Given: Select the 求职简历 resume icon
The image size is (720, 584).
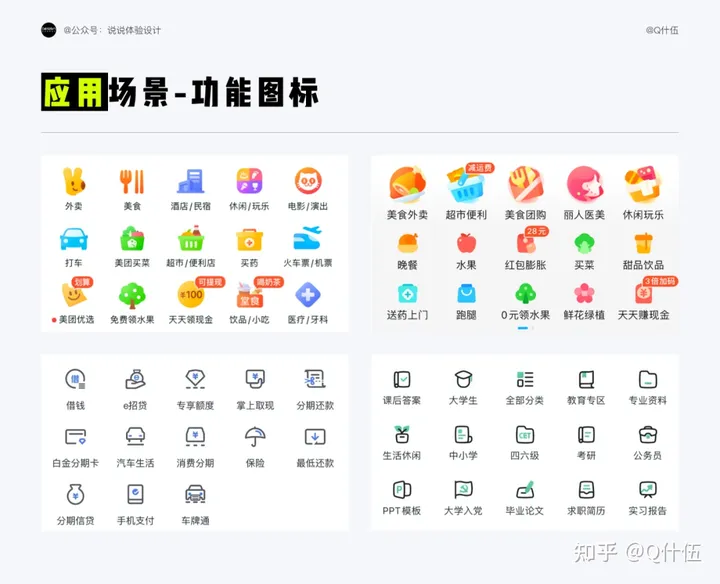Looking at the screenshot, I should click(586, 490).
